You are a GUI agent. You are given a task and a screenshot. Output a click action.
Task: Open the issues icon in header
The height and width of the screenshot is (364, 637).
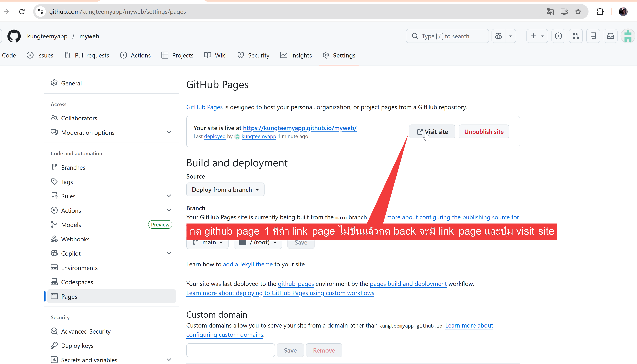(x=558, y=36)
